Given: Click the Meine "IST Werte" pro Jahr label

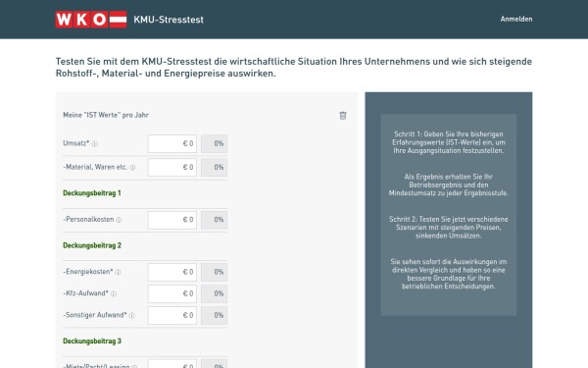Looking at the screenshot, I should click(x=106, y=115).
